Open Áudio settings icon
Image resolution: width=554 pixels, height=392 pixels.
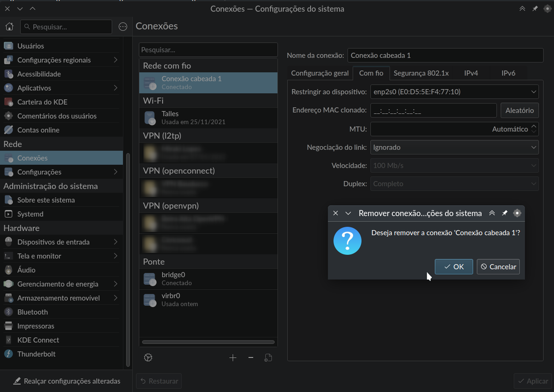tap(8, 270)
